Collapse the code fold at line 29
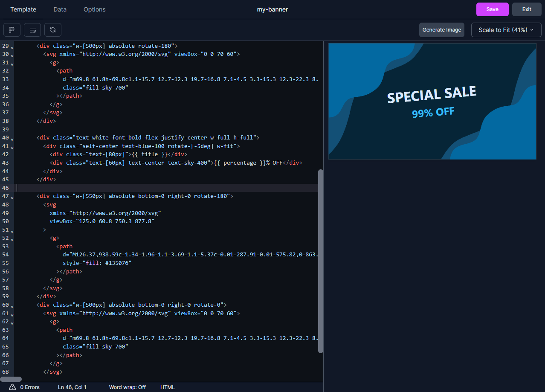 12,47
